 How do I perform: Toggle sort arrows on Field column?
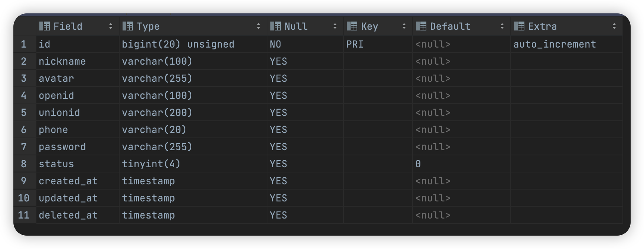[111, 26]
